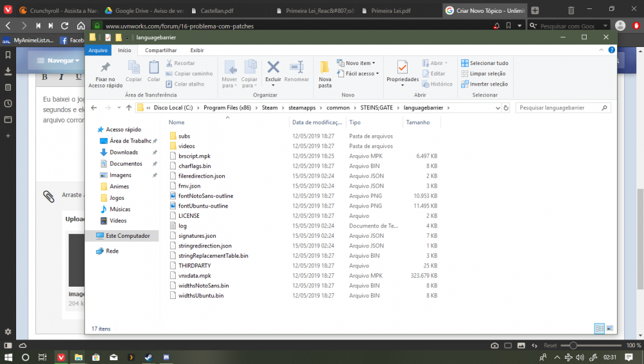Select Downloads in quick access

[124, 152]
